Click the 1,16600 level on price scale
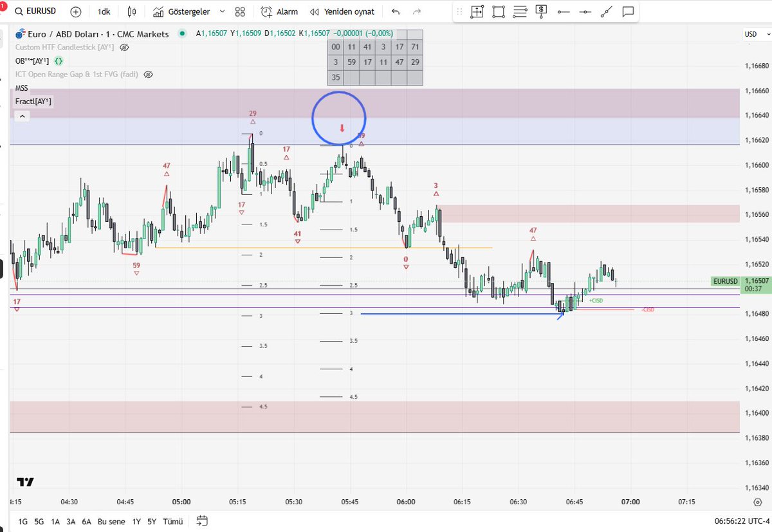The height and width of the screenshot is (532, 772). pyautogui.click(x=757, y=165)
